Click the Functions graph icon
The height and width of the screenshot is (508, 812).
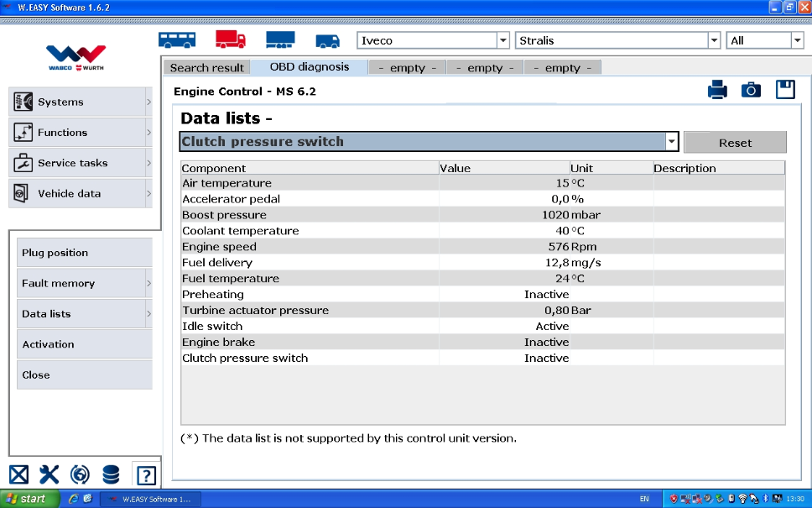coord(23,132)
